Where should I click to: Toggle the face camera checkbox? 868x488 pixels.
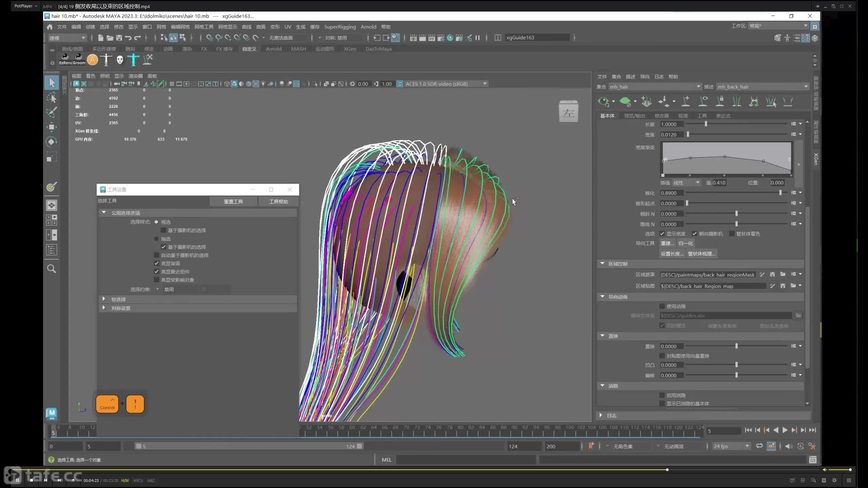tap(694, 233)
